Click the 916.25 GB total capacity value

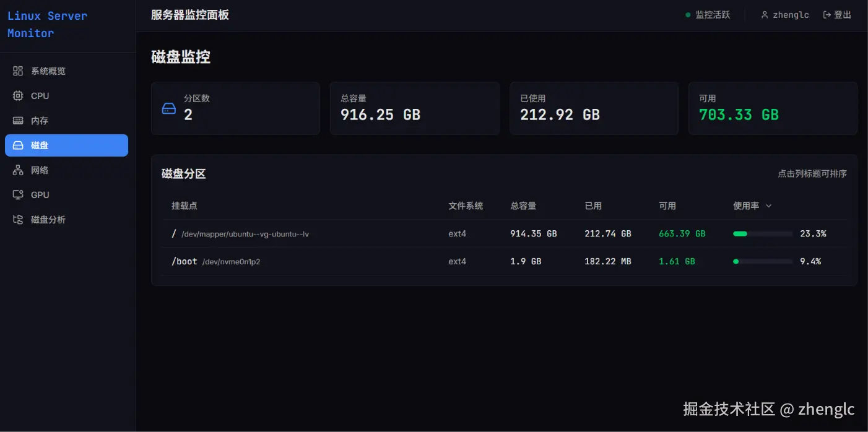(380, 114)
